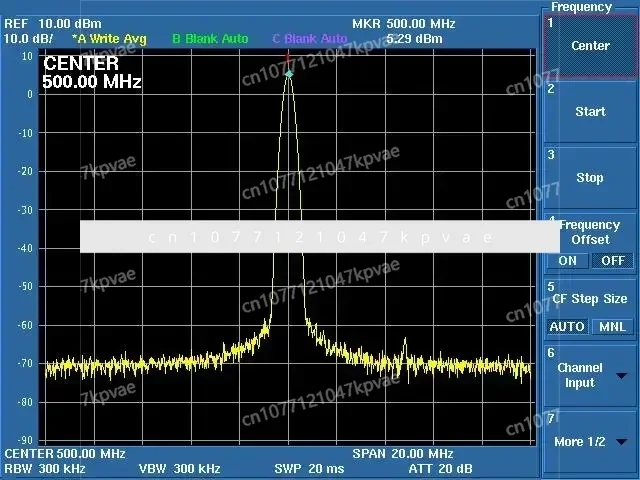
Task: Select the CF Step Size label
Action: (x=590, y=299)
